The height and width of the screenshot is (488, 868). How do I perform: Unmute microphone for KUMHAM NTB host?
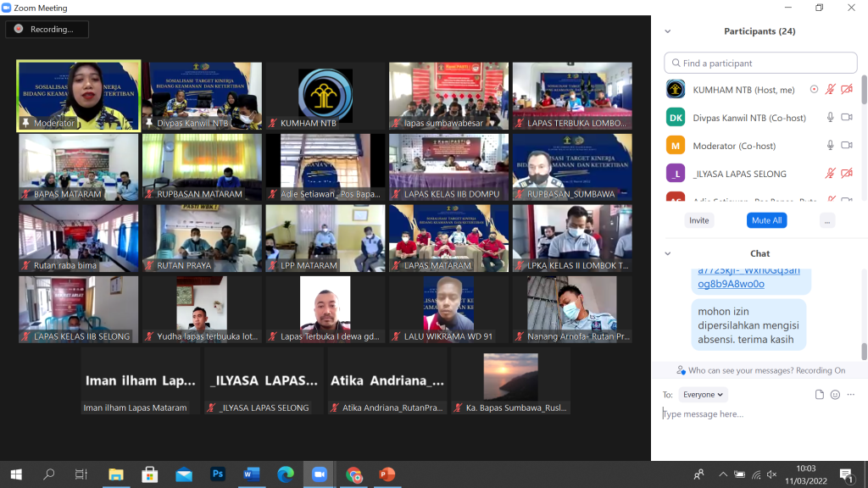pyautogui.click(x=831, y=90)
